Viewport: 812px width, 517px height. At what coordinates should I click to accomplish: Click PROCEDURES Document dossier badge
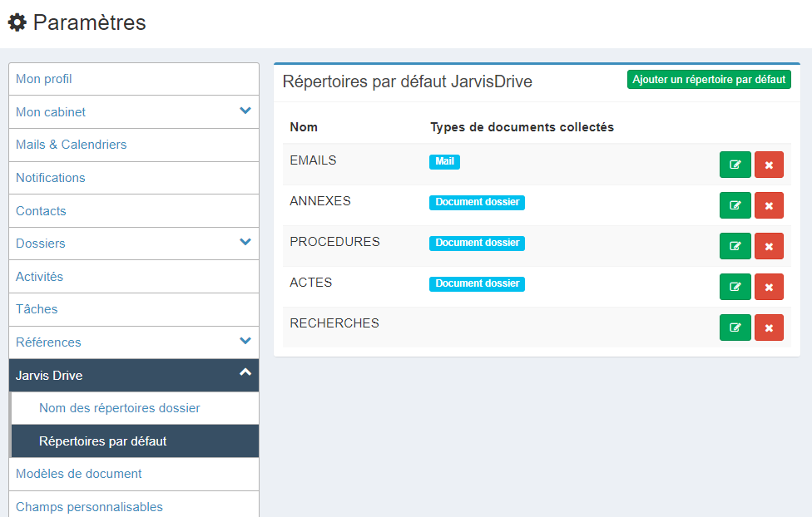(477, 243)
